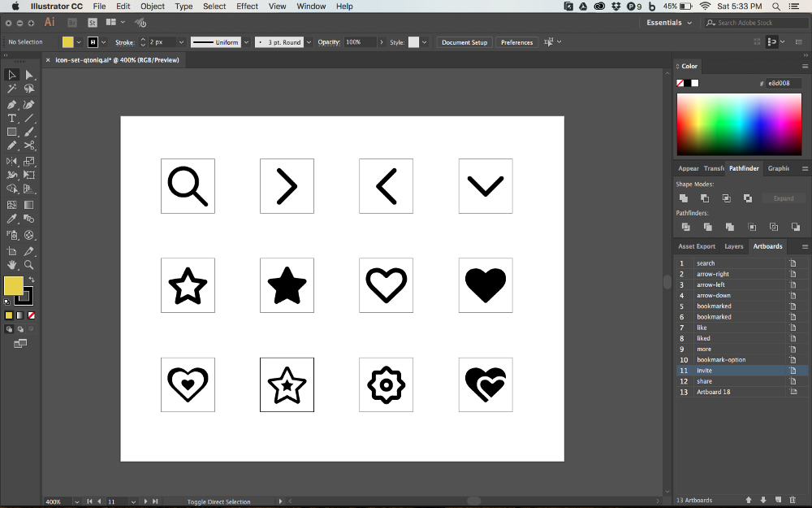This screenshot has width=812, height=508.
Task: Delete artboard using trash icon
Action: 793,500
